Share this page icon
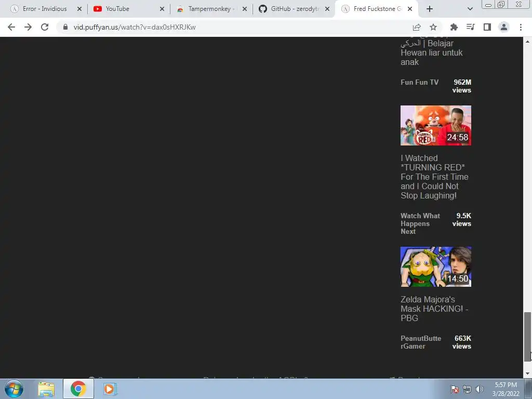This screenshot has height=399, width=532. click(417, 27)
